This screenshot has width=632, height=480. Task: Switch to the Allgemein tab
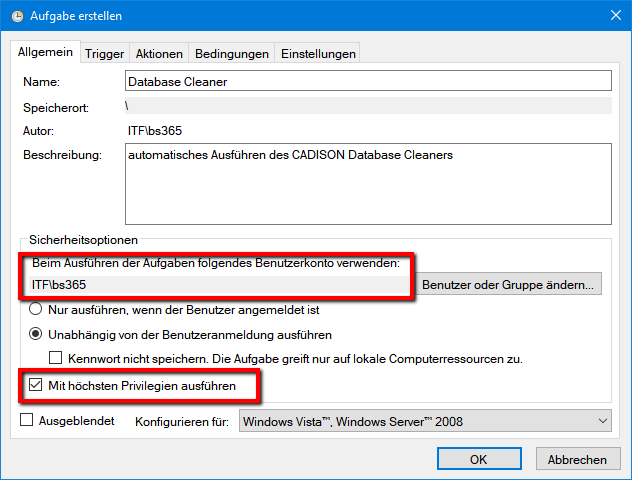[45, 52]
